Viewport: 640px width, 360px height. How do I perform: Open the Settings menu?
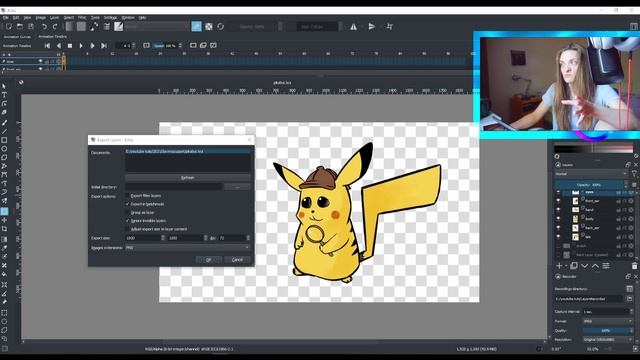110,18
